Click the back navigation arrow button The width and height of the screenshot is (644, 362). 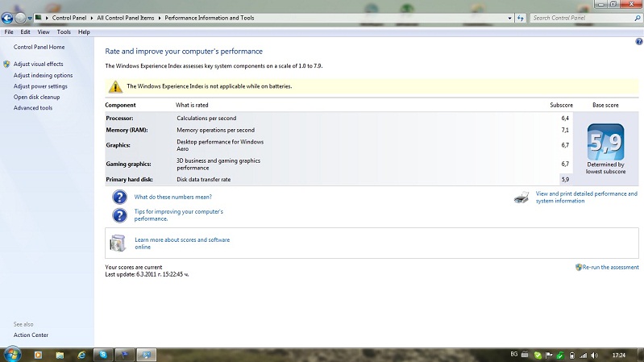point(8,18)
